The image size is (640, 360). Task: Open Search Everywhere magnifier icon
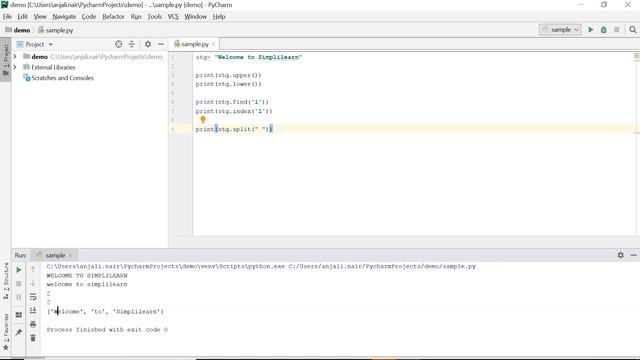pos(633,29)
